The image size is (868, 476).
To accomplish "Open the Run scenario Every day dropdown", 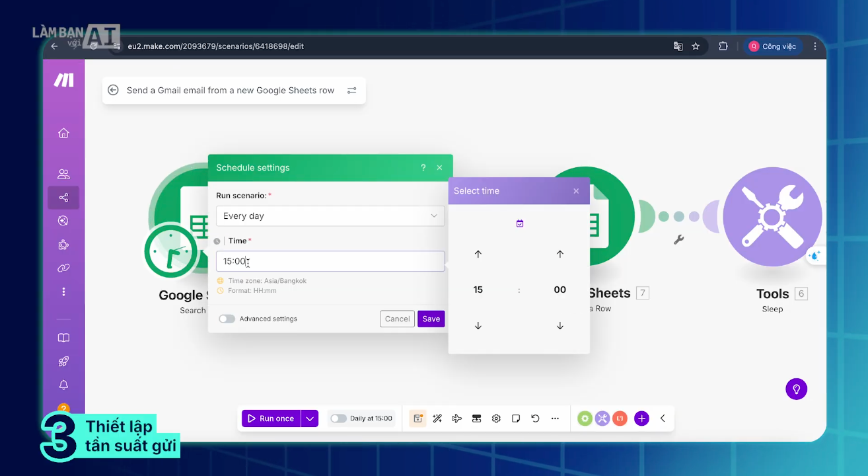I will click(330, 216).
